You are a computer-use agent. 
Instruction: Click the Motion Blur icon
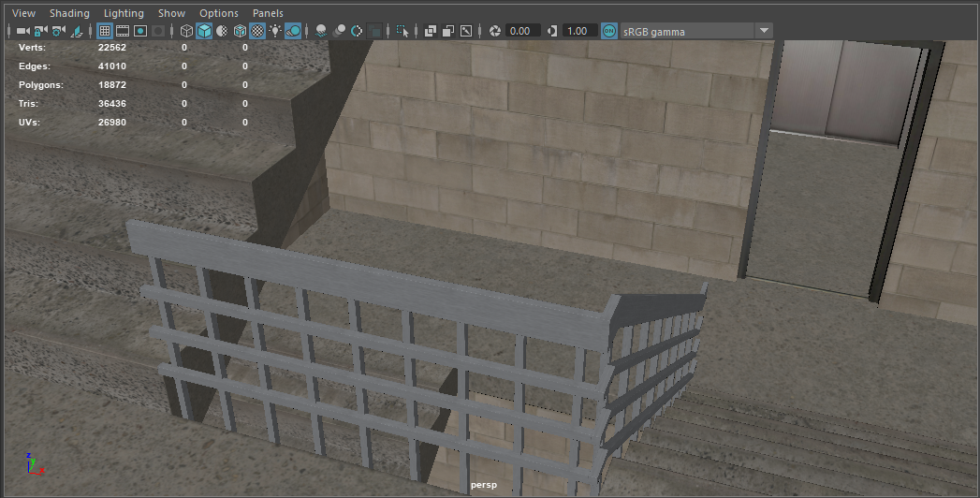339,31
